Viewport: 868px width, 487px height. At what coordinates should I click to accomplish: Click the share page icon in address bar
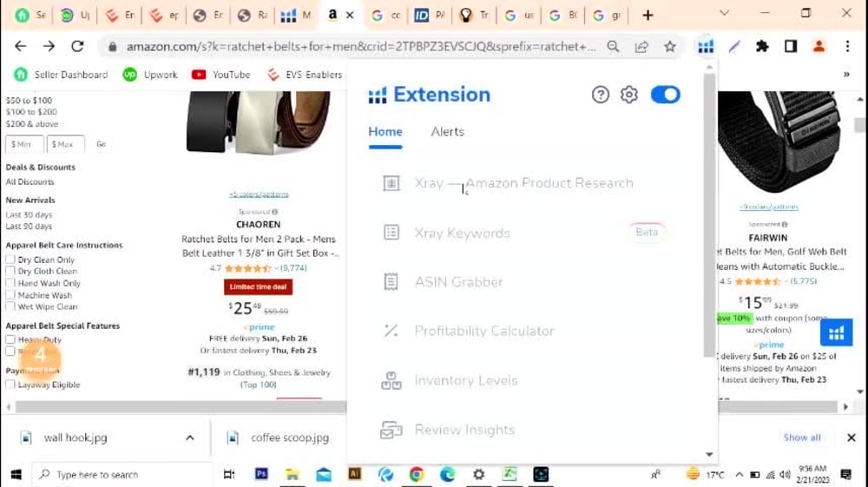[x=641, y=47]
